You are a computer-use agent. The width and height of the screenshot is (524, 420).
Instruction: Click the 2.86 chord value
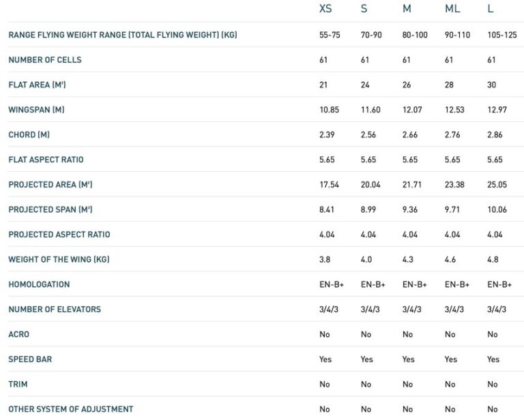click(x=495, y=135)
